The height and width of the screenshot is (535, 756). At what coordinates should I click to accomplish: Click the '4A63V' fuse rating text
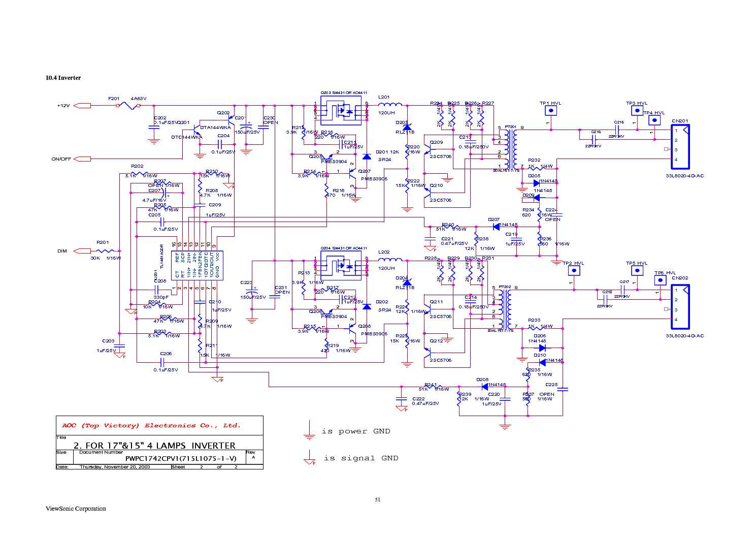point(139,99)
